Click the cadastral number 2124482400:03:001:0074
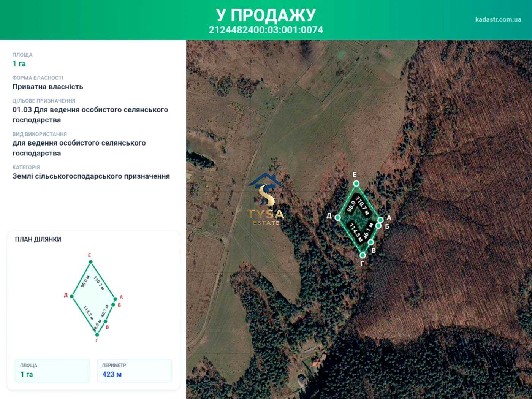This screenshot has width=532, height=399. pyautogui.click(x=266, y=30)
